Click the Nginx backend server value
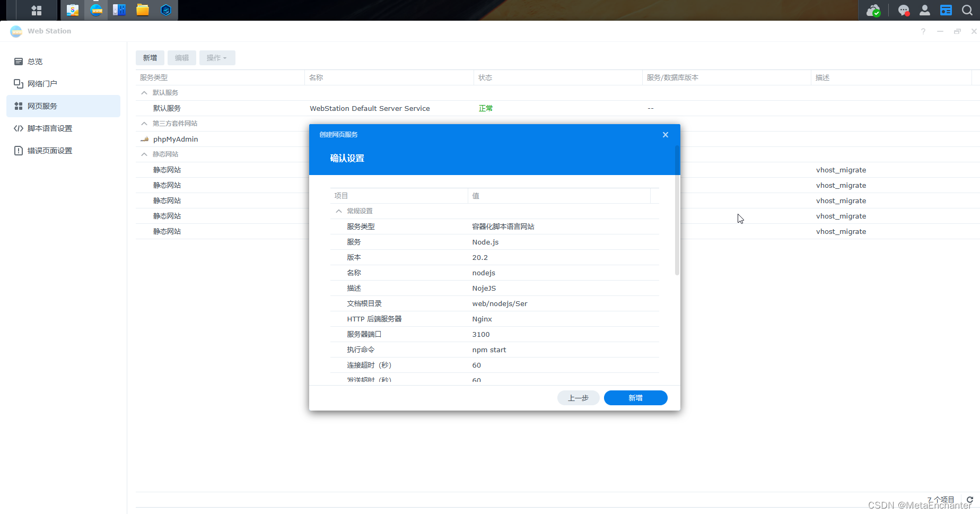980x514 pixels. coord(482,319)
